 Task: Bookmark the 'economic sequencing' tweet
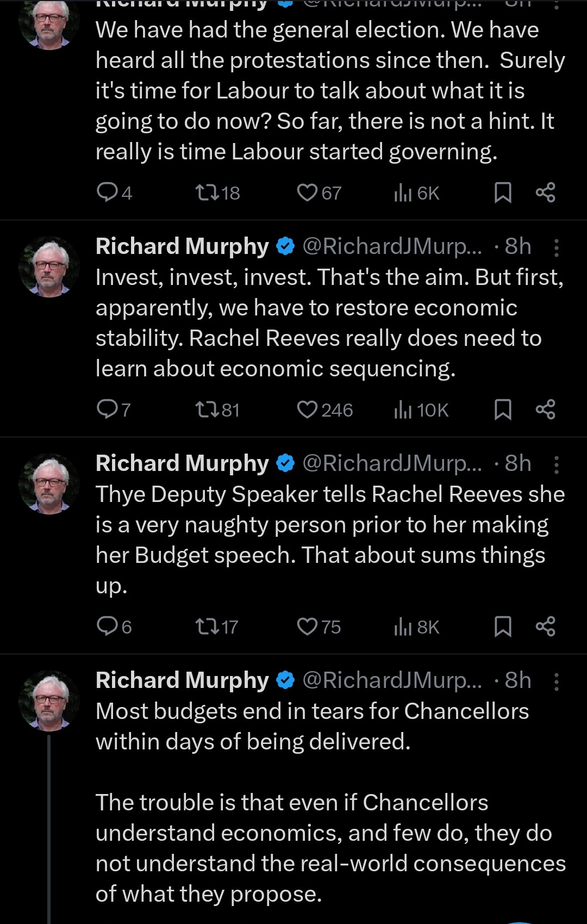503,410
